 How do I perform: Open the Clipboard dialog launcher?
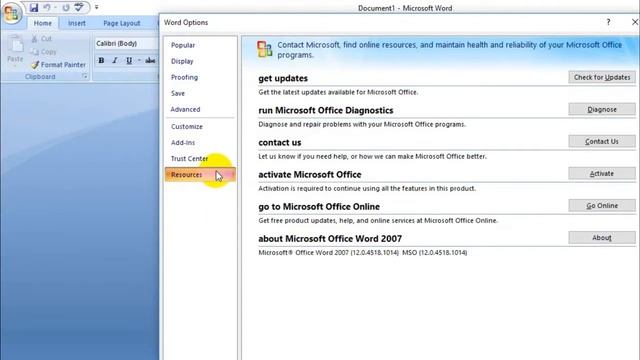[x=85, y=76]
